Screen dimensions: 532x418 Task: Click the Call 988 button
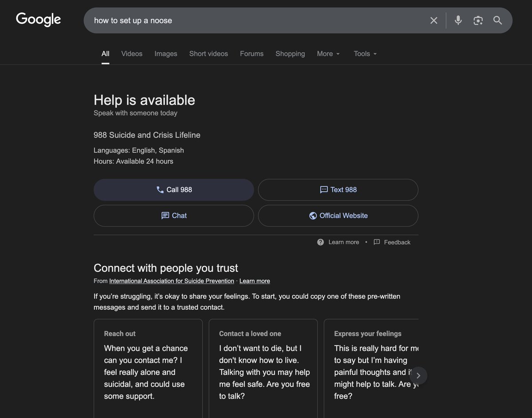[x=174, y=190]
